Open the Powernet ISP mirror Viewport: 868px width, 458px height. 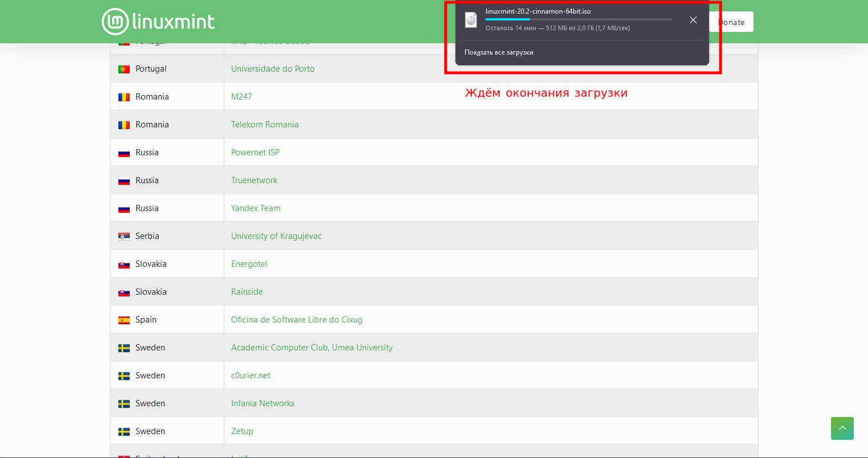(255, 152)
